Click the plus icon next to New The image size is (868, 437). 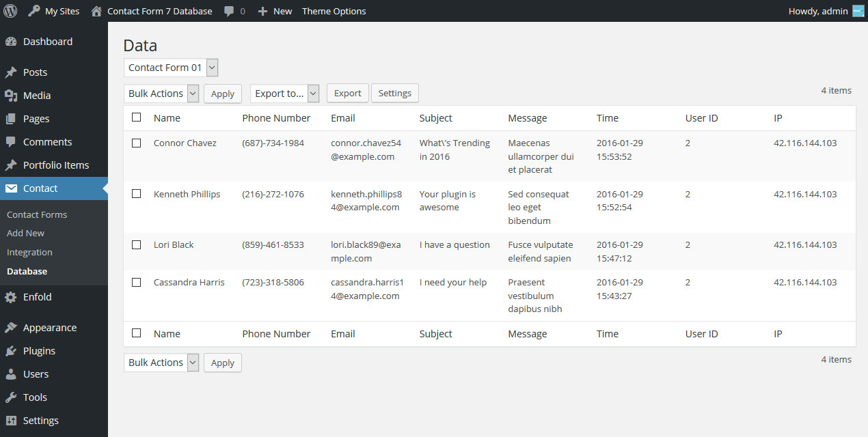[x=262, y=11]
